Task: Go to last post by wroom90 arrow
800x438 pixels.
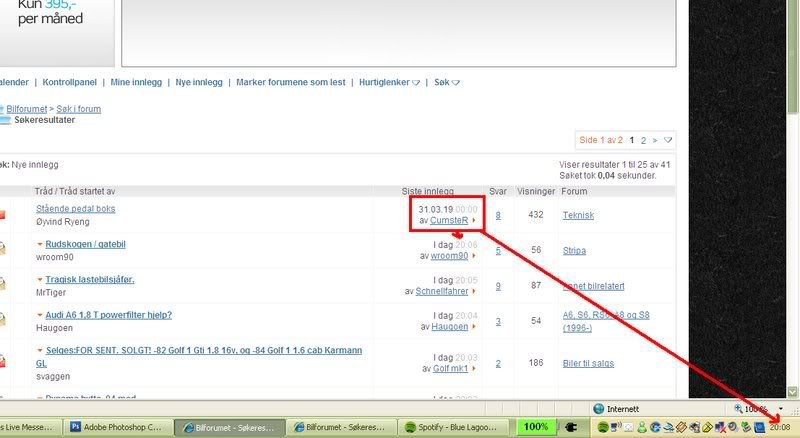Action: 473,256
